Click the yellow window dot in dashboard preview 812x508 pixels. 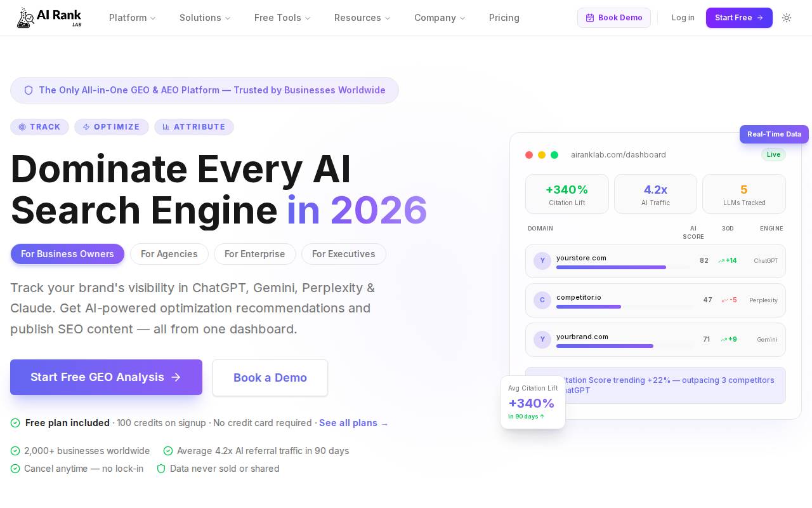pos(542,155)
